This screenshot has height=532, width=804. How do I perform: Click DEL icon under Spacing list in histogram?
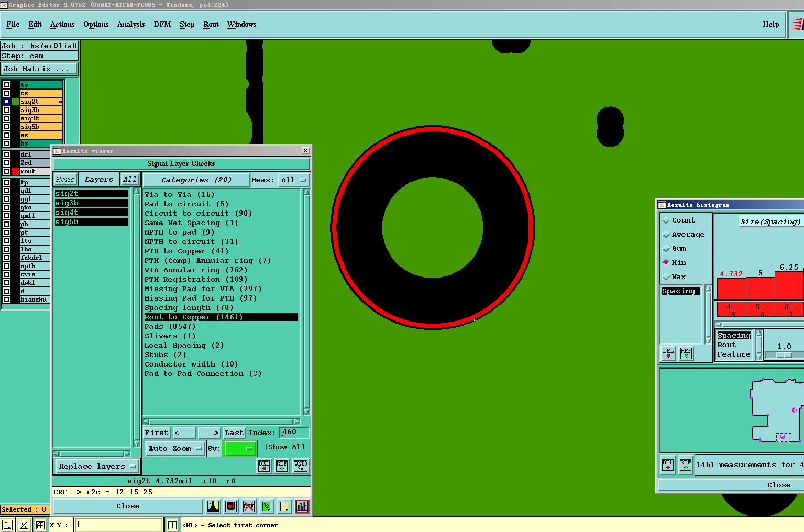click(668, 353)
